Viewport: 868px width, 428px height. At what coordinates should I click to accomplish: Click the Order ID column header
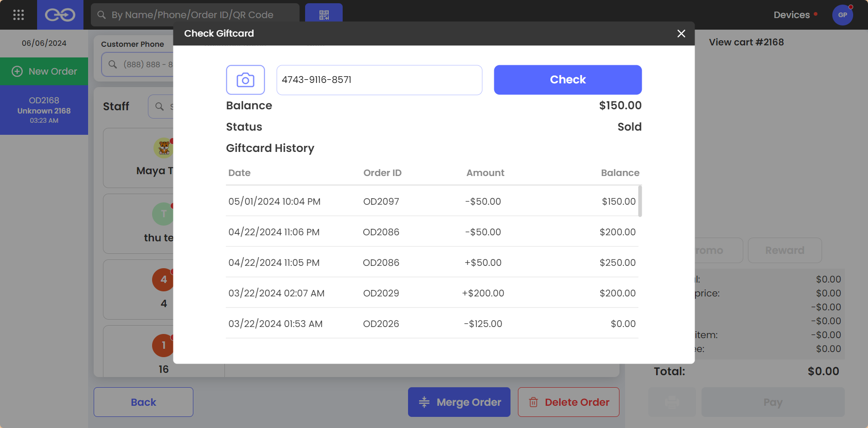point(383,173)
